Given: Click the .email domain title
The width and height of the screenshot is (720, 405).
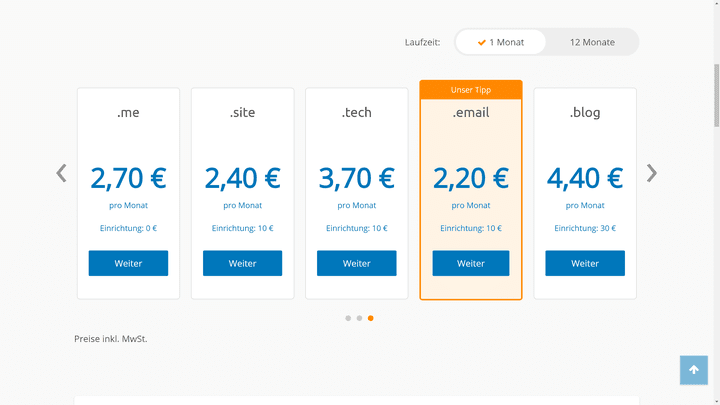Looking at the screenshot, I should pos(471,112).
